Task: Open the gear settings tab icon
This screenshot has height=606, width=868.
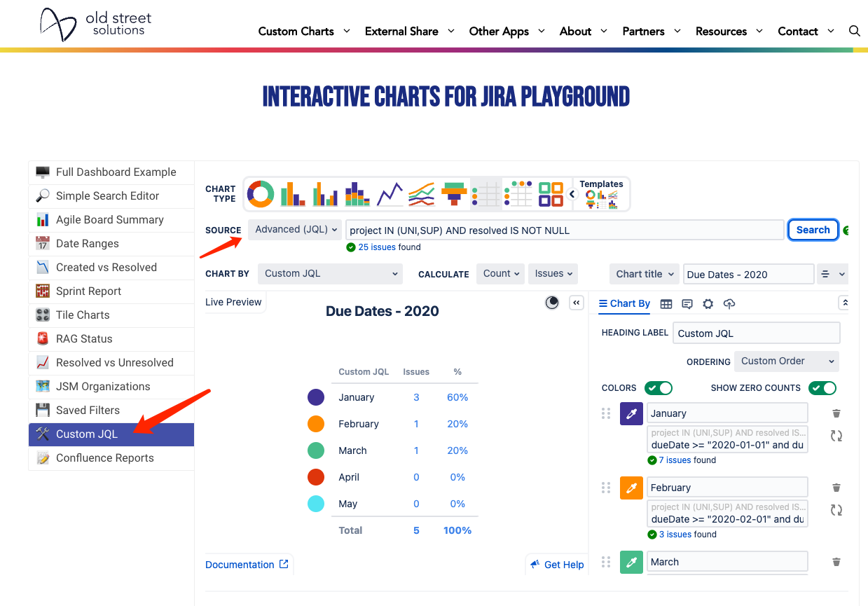Action: [x=708, y=304]
